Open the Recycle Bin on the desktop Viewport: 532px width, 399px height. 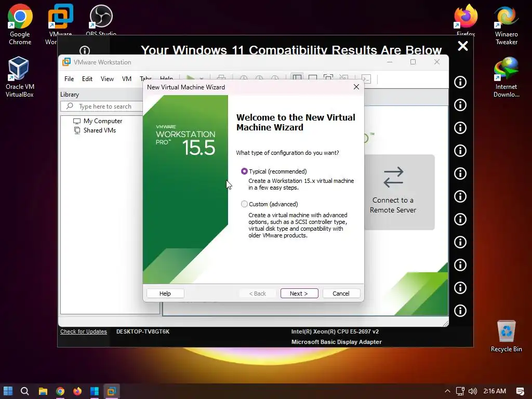506,336
